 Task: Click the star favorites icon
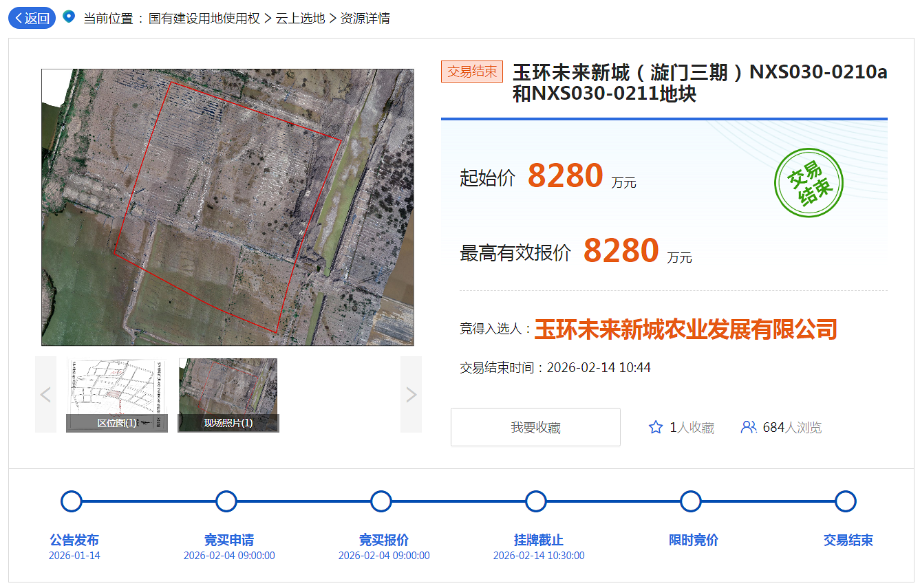click(656, 428)
